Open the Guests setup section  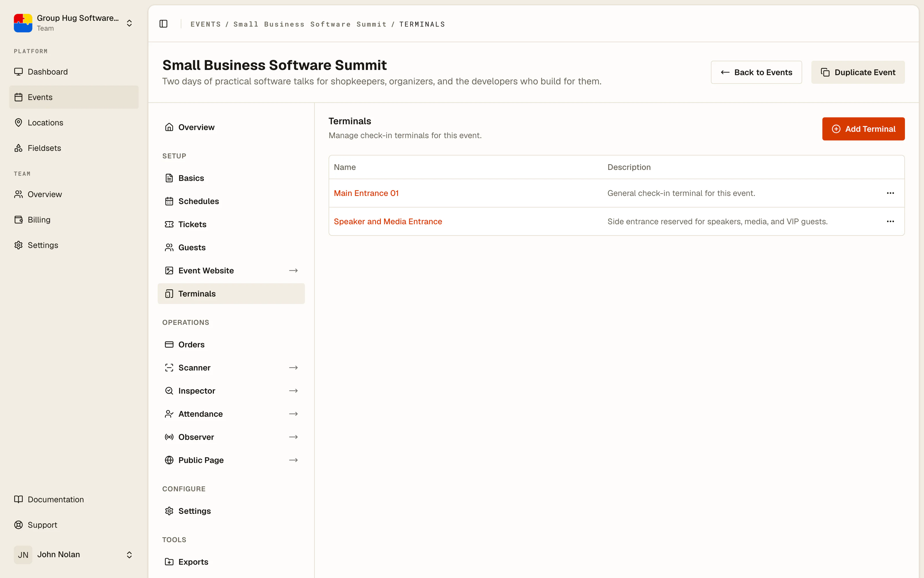pyautogui.click(x=231, y=247)
